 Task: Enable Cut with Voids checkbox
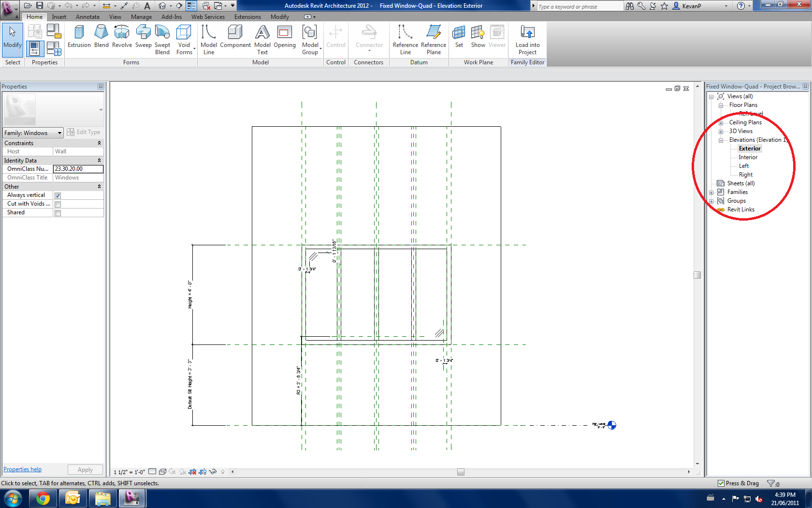(x=58, y=204)
